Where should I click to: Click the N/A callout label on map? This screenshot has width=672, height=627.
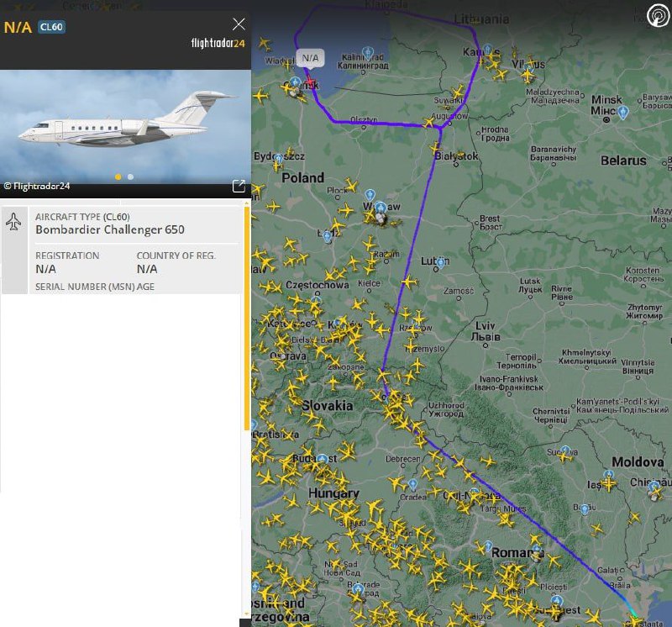coord(310,58)
